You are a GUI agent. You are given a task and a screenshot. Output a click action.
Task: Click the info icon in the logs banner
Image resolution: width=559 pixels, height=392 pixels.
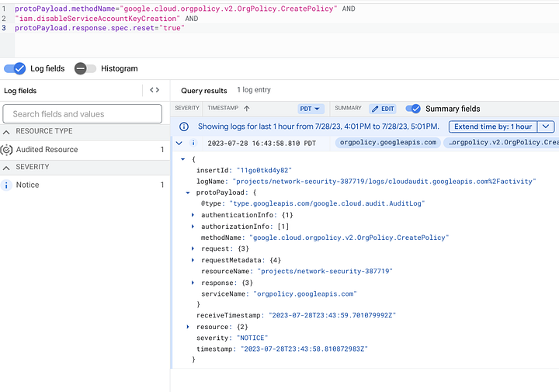(x=184, y=127)
